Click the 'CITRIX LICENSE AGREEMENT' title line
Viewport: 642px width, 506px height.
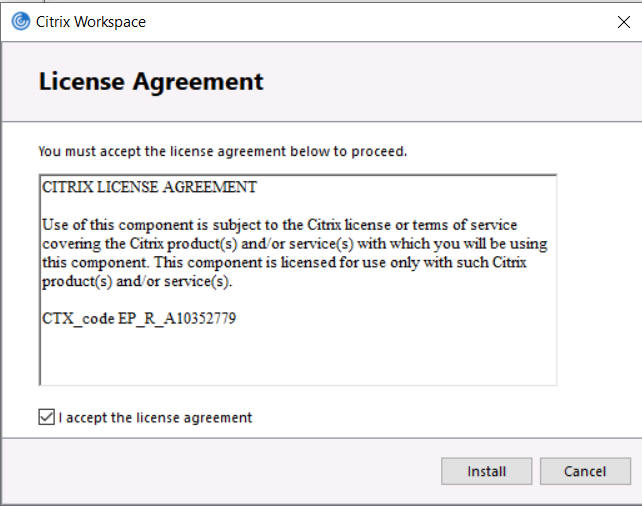click(149, 187)
